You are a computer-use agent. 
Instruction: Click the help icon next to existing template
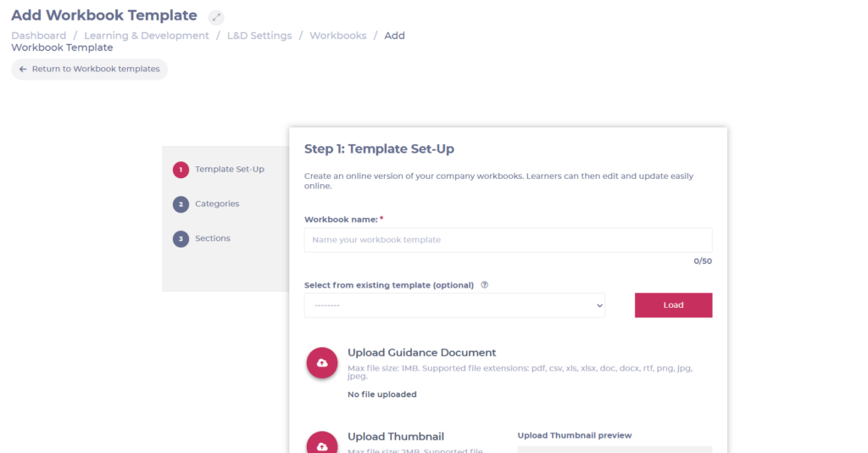(484, 285)
